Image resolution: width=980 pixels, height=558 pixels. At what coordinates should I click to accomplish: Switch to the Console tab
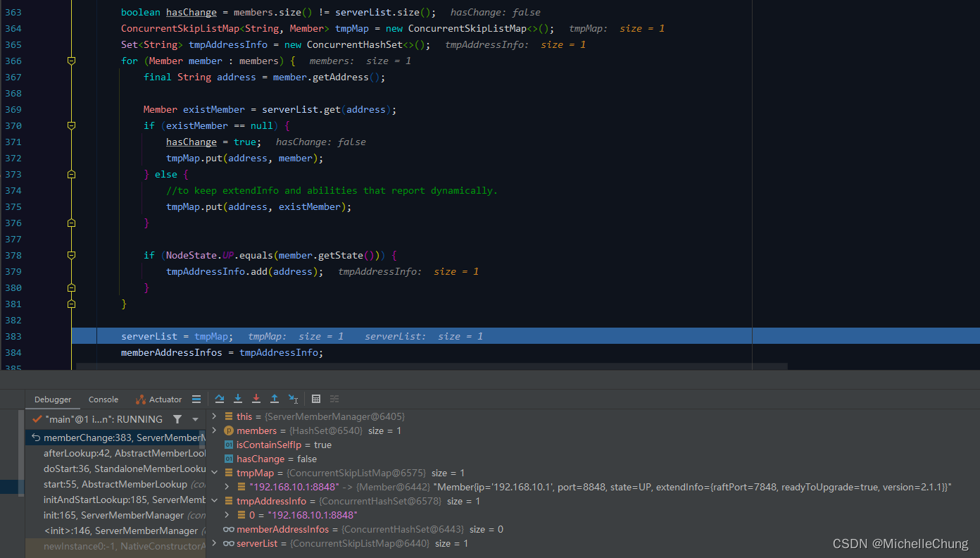point(103,399)
